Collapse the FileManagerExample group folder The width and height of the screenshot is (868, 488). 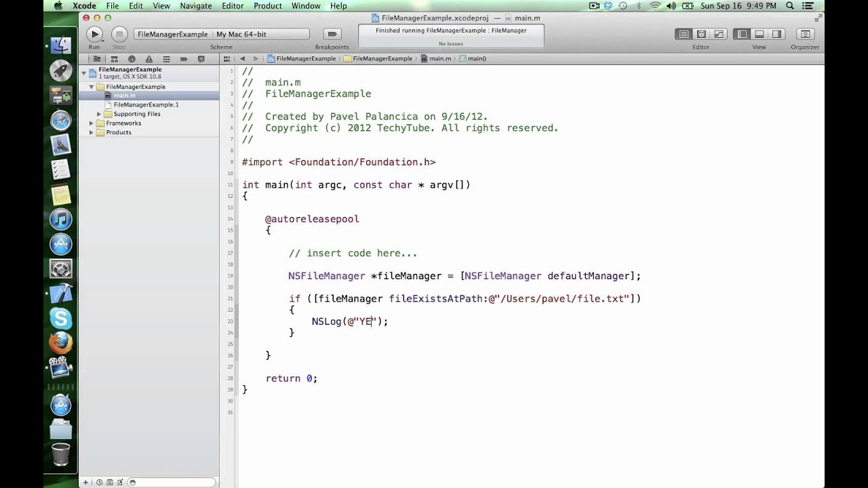pyautogui.click(x=92, y=87)
